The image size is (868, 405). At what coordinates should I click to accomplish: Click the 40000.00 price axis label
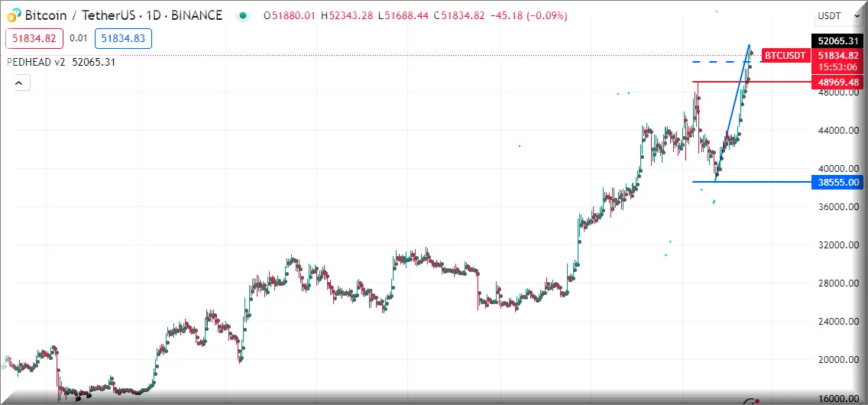[838, 169]
